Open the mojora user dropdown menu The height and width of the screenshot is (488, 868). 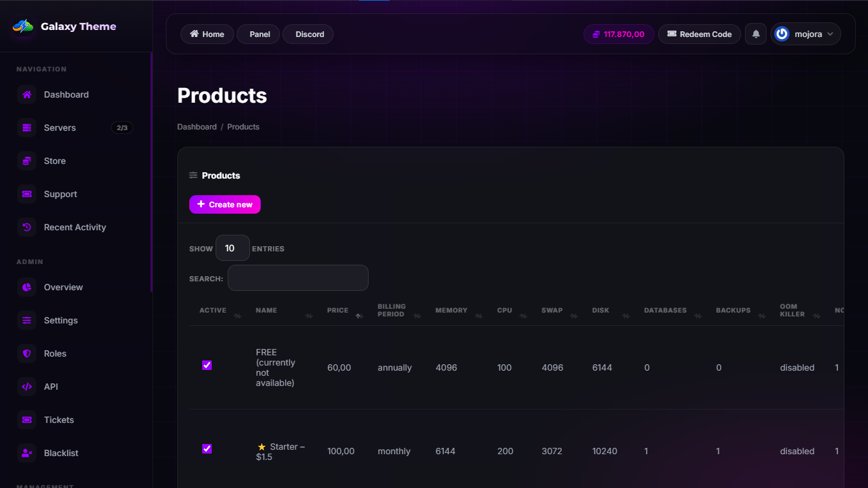(x=805, y=34)
